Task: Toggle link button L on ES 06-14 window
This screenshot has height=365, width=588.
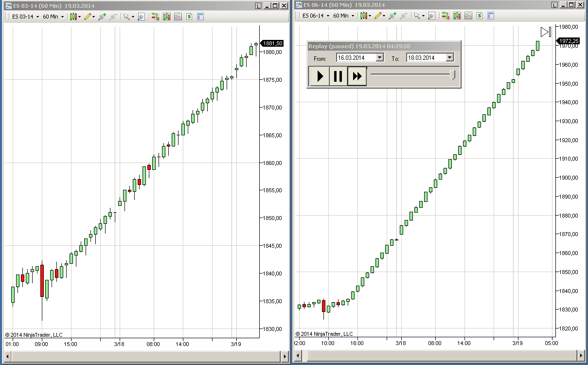Action: click(x=554, y=5)
